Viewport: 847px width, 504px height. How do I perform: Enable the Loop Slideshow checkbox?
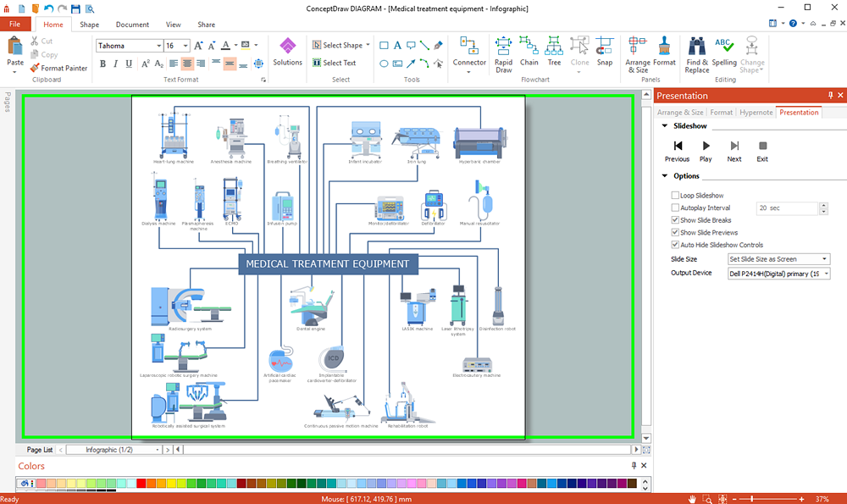[x=675, y=195]
